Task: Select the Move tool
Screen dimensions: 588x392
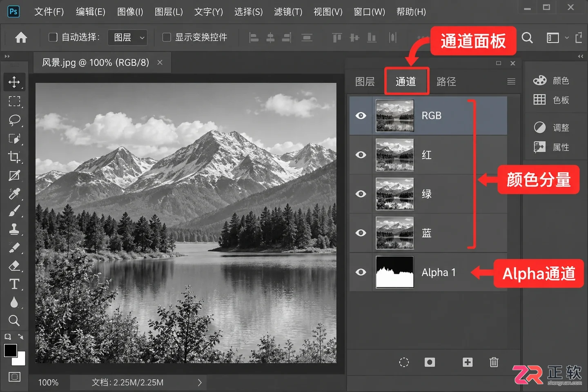Action: (x=14, y=82)
